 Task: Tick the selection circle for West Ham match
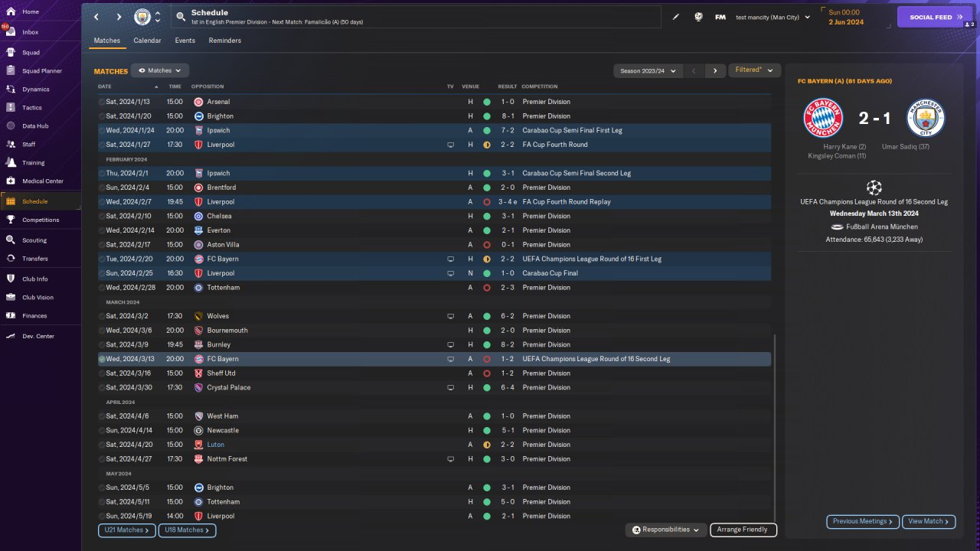tap(102, 416)
